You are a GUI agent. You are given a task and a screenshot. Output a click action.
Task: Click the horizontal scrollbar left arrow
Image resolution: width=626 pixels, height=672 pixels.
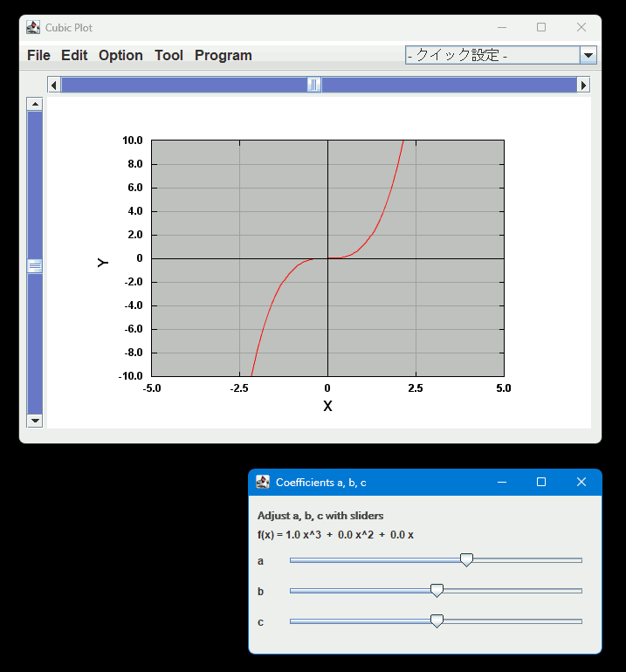pos(54,85)
